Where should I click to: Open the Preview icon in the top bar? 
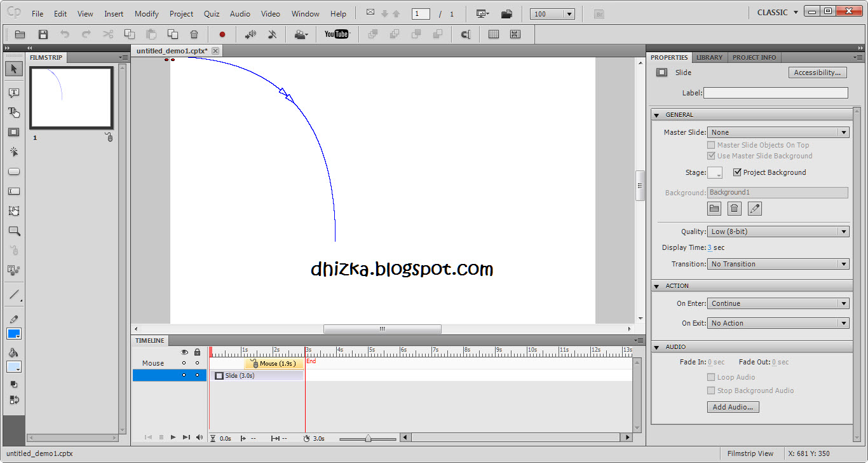point(482,13)
